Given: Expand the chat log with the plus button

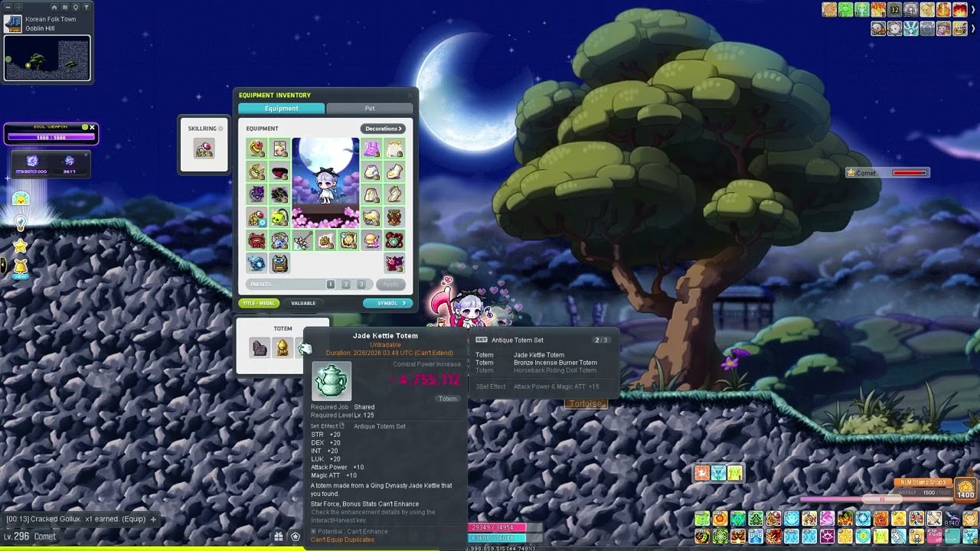Looking at the screenshot, I should click(x=153, y=519).
